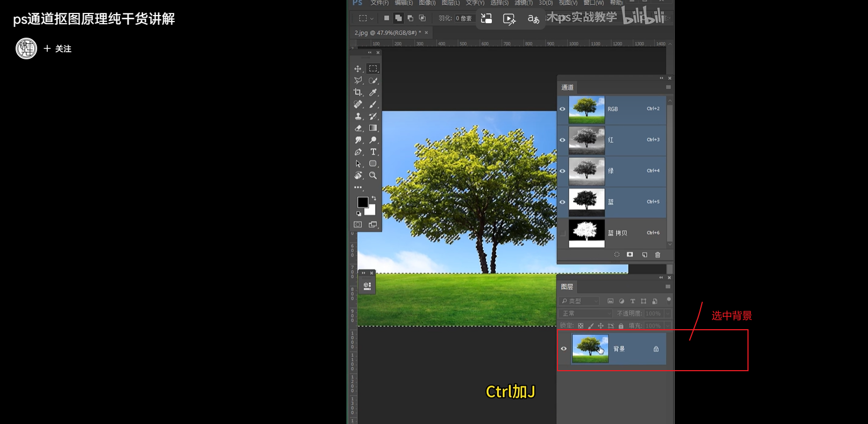This screenshot has width=868, height=424.
Task: Reset default foreground and background colors
Action: click(x=359, y=214)
